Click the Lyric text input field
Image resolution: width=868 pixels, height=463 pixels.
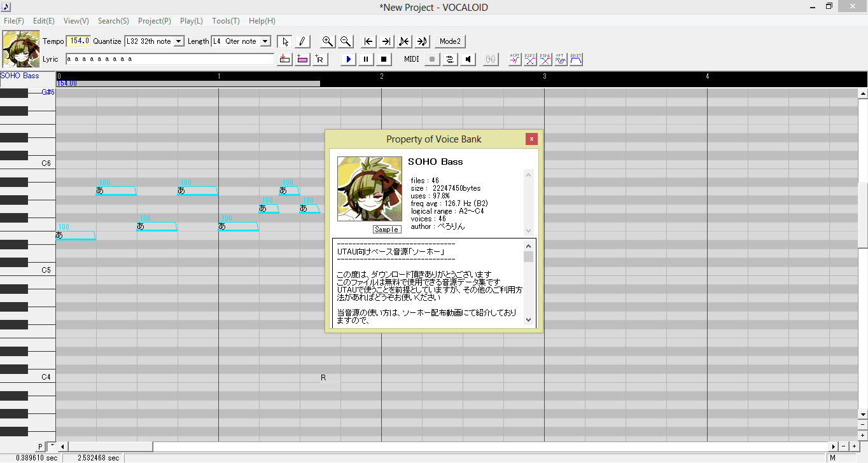point(169,59)
